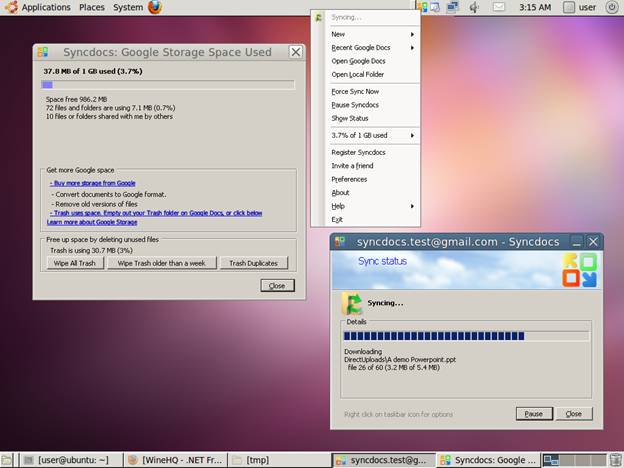Click Wipe All Trash button

pyautogui.click(x=75, y=263)
